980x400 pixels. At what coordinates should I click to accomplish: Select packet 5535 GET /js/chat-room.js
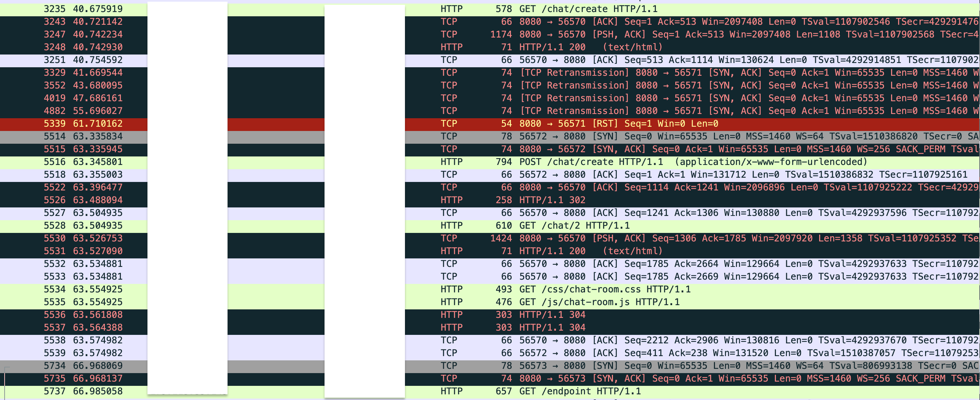coord(599,302)
